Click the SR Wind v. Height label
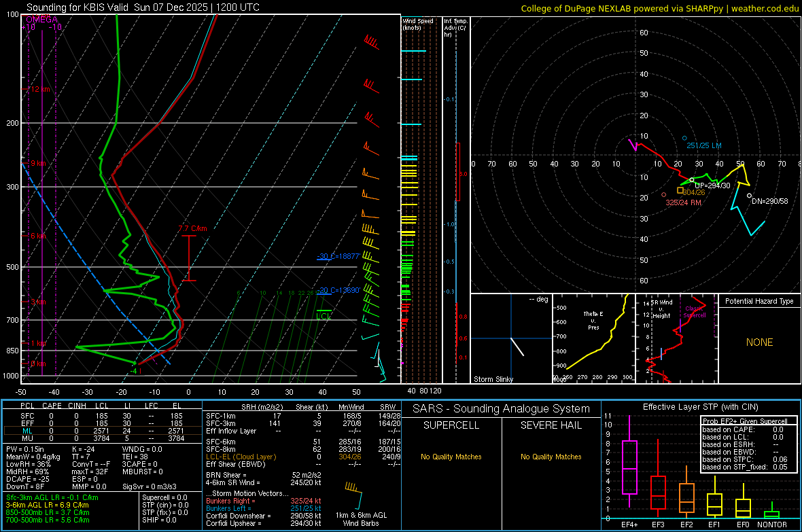The height and width of the screenshot is (532, 802). pos(662,309)
